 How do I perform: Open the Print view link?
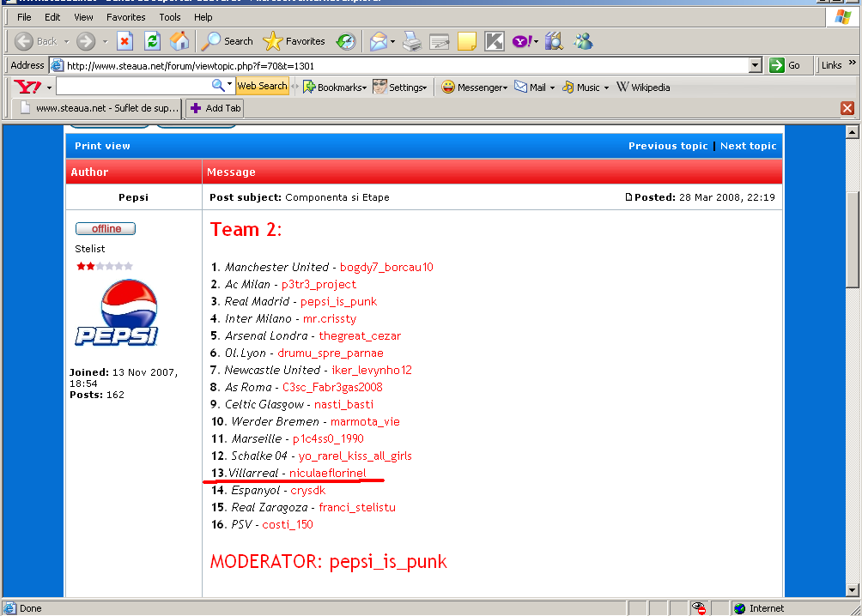pyautogui.click(x=102, y=146)
